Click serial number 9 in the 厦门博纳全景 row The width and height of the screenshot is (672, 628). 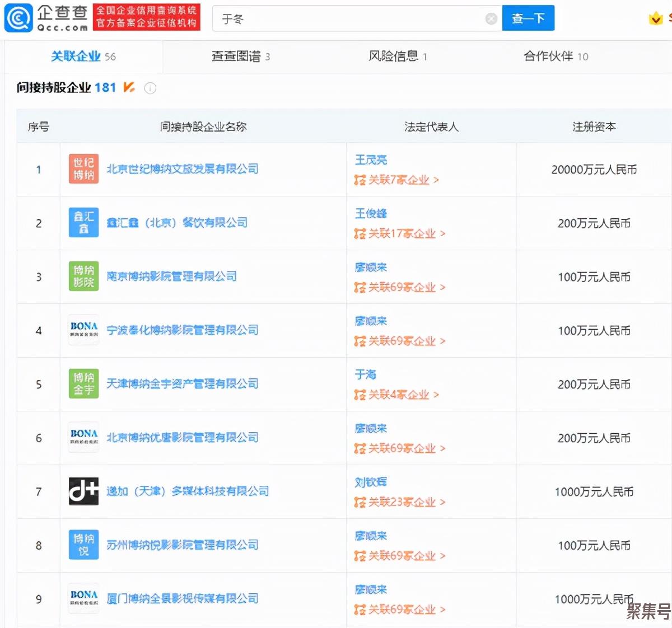tap(39, 599)
